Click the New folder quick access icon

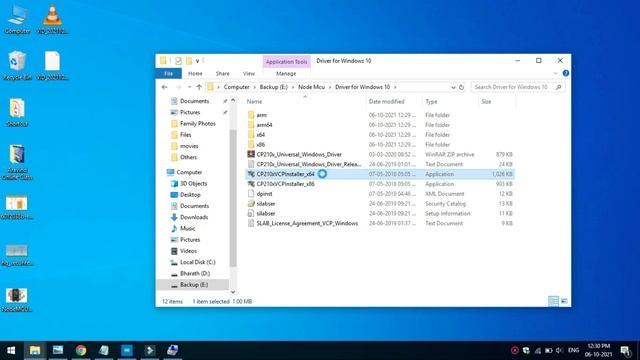pyautogui.click(x=189, y=61)
